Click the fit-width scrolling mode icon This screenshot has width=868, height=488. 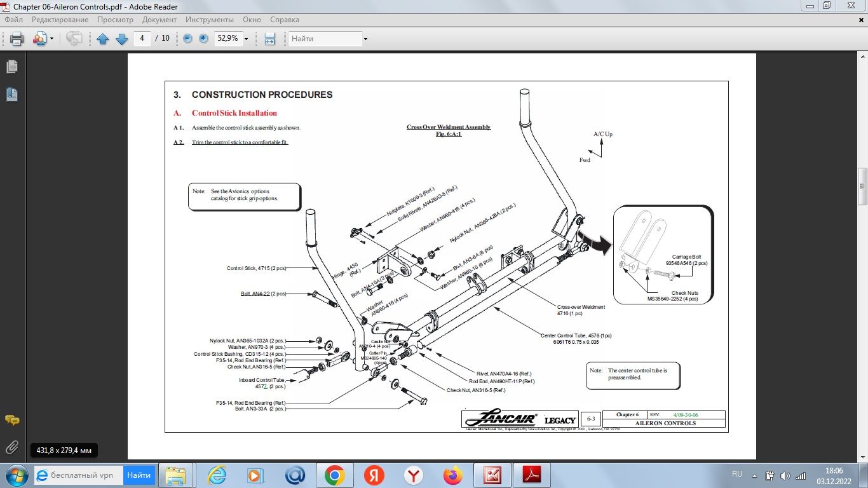click(x=269, y=39)
